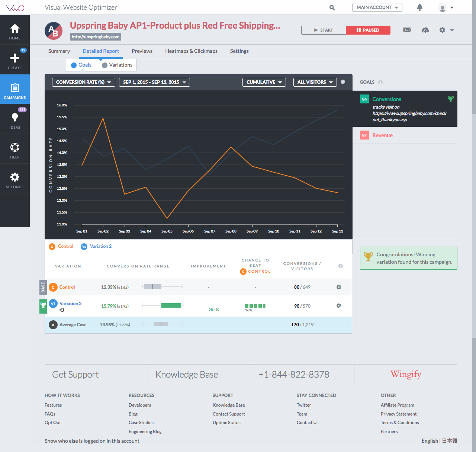This screenshot has height=452, width=476.
Task: Click the search magnifier icon
Action: [x=332, y=7]
